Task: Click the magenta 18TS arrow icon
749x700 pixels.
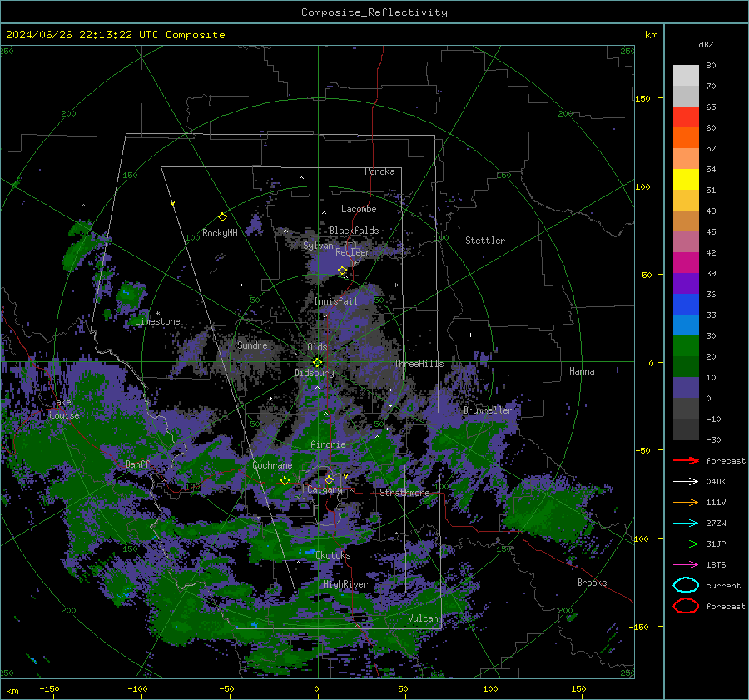Action: (x=686, y=565)
